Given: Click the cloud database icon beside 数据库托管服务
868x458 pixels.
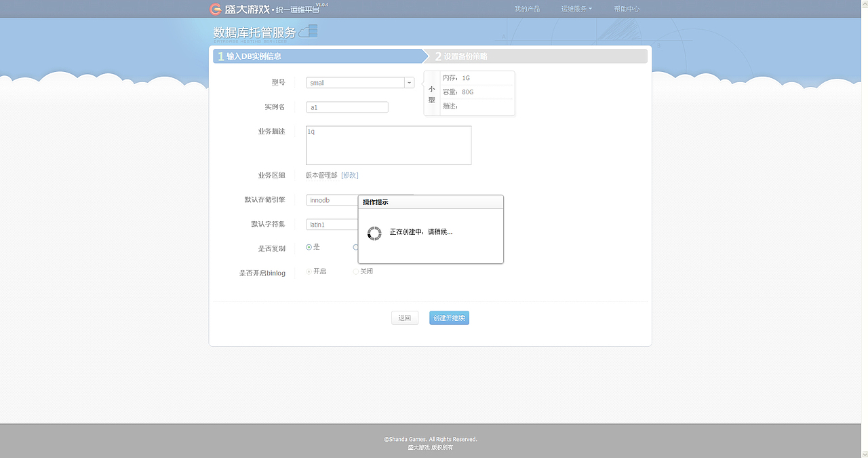Looking at the screenshot, I should coord(309,31).
